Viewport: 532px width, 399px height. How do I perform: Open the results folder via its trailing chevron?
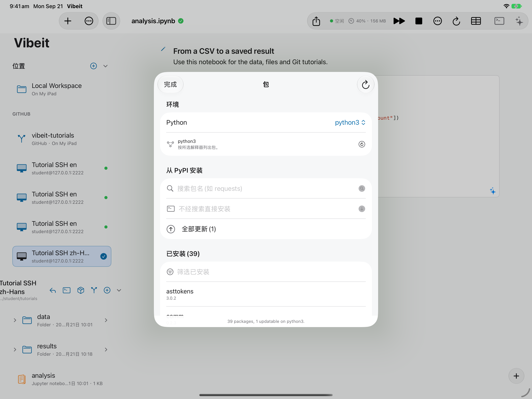(106, 350)
